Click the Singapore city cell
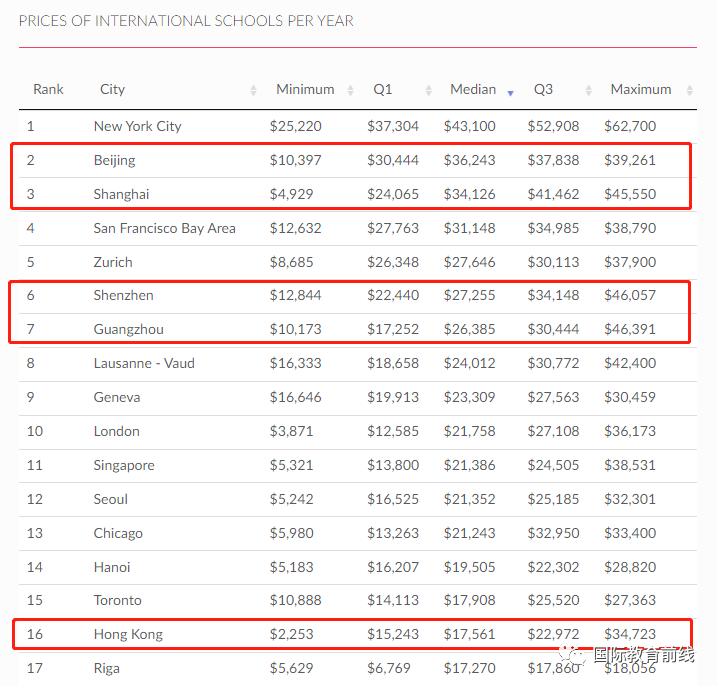The width and height of the screenshot is (717, 686). tap(124, 466)
